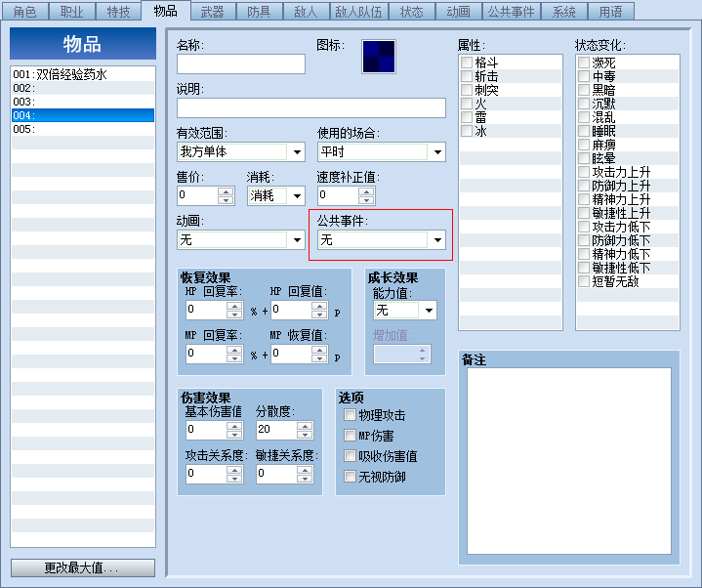Viewport: 702px width, 588px height.
Task: Click the 说明 description field
Action: click(311, 107)
